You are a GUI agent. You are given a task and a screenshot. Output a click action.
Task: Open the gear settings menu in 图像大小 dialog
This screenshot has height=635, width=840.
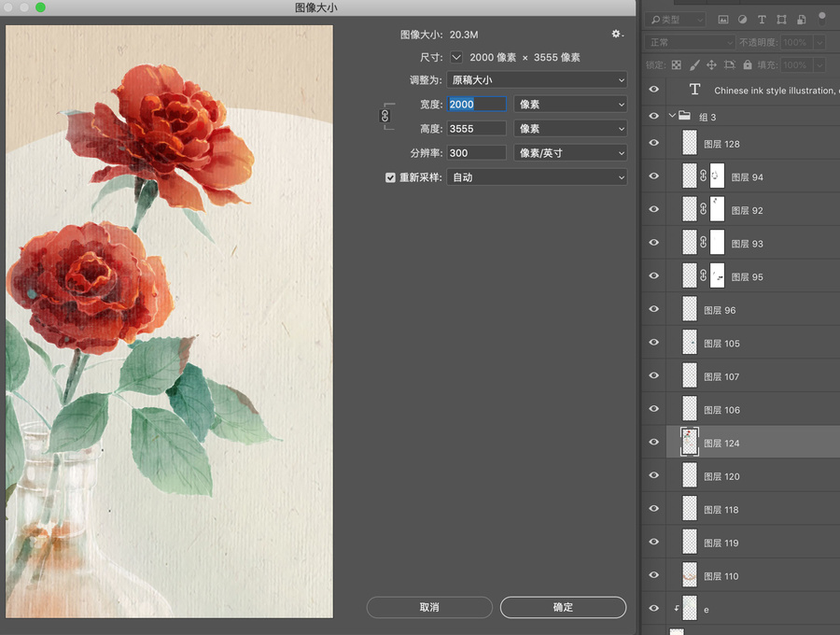pos(617,34)
